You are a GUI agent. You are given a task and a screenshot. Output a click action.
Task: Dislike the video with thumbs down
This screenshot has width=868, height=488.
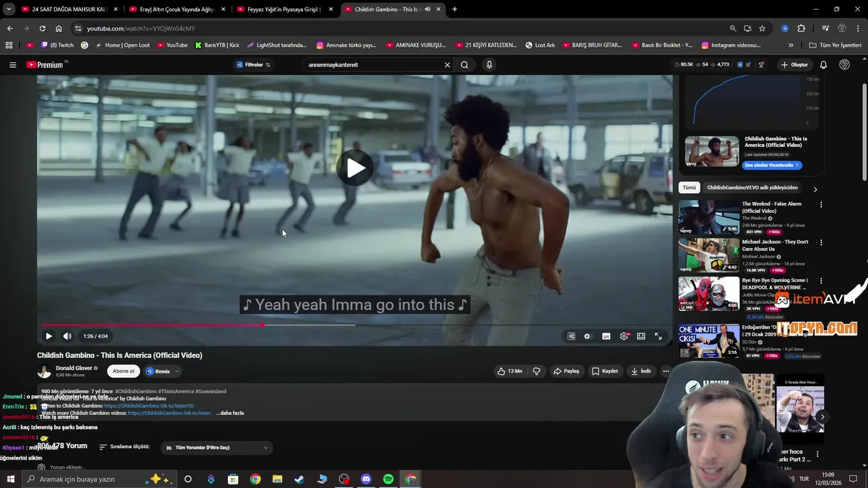coord(536,371)
